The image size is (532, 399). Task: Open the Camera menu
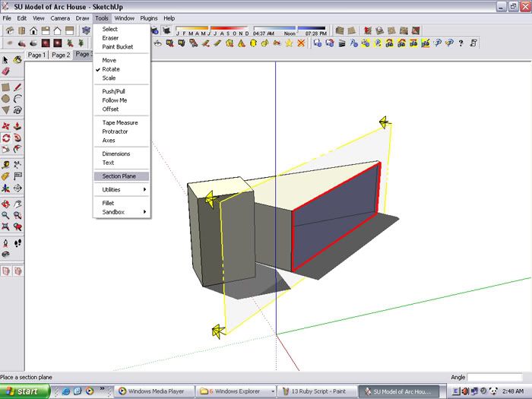60,18
